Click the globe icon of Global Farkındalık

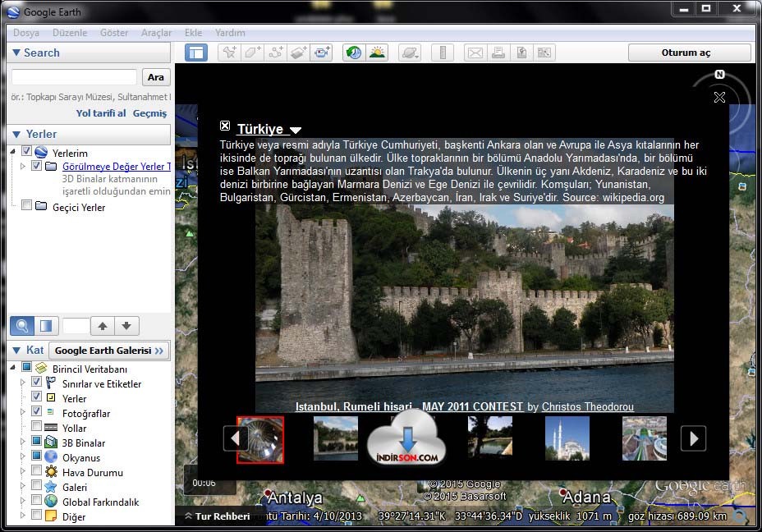51,501
